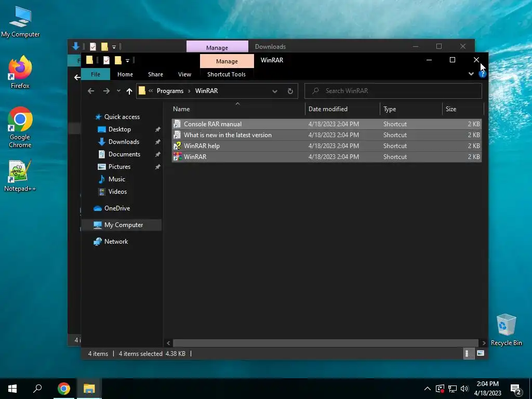The width and height of the screenshot is (532, 399).
Task: Switch to Details view layout
Action: tap(468, 353)
